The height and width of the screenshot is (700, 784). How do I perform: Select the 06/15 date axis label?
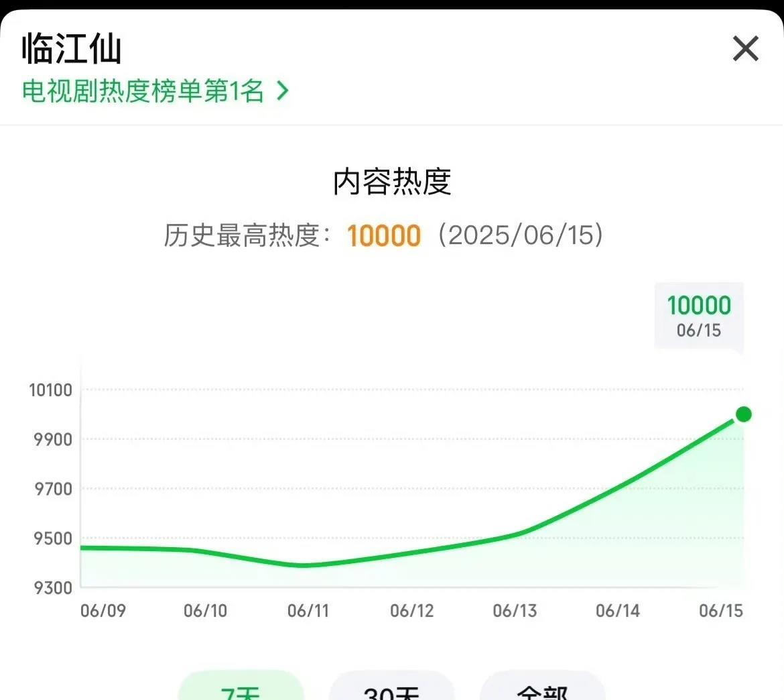click(x=721, y=611)
